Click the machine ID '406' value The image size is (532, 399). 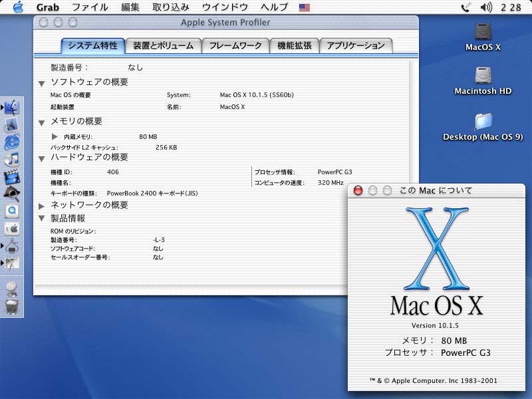[x=112, y=172]
